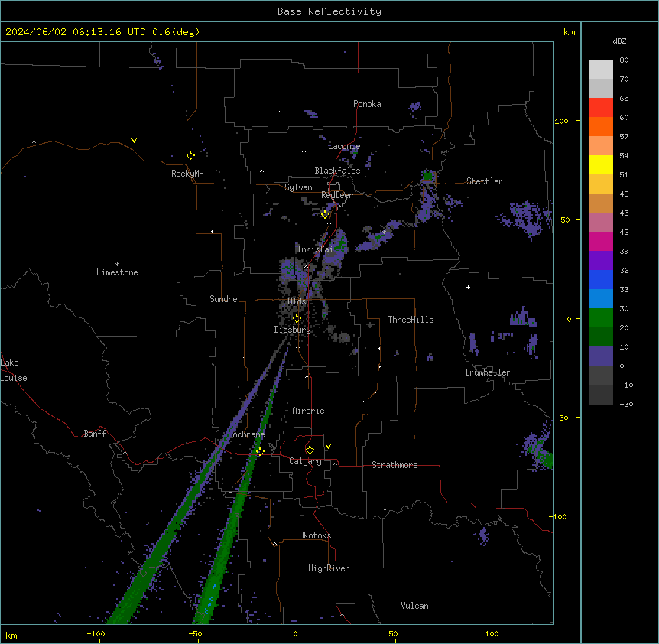Click the Blackfalds label
The width and height of the screenshot is (659, 644).
click(337, 171)
